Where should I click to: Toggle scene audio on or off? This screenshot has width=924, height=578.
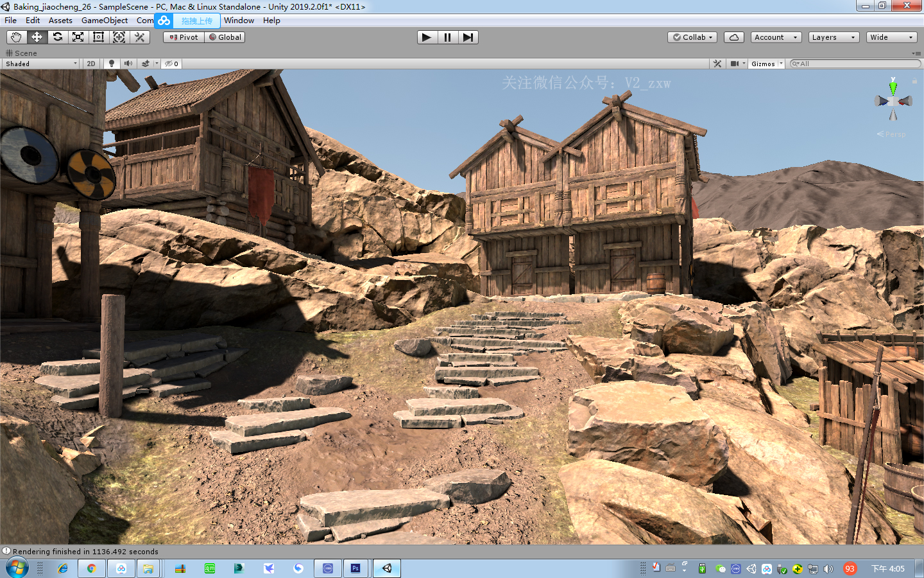pyautogui.click(x=128, y=64)
